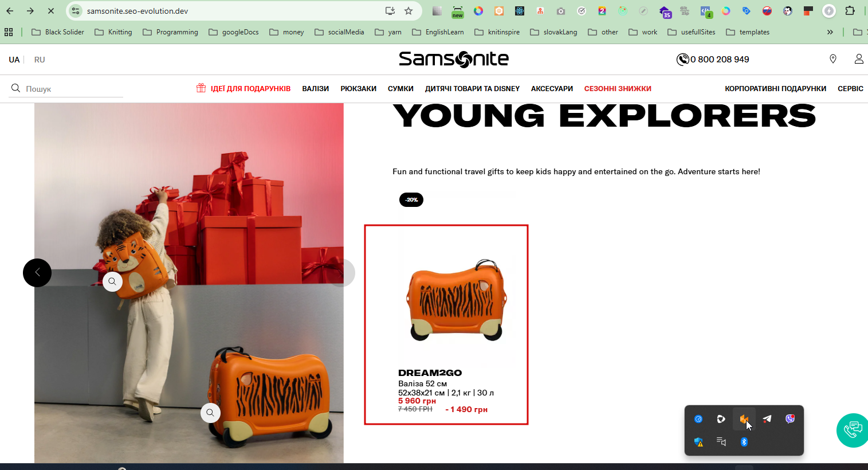Viewport: 868px width, 470px height.
Task: Expand the hidden bookmarks chevron
Action: pyautogui.click(x=830, y=32)
